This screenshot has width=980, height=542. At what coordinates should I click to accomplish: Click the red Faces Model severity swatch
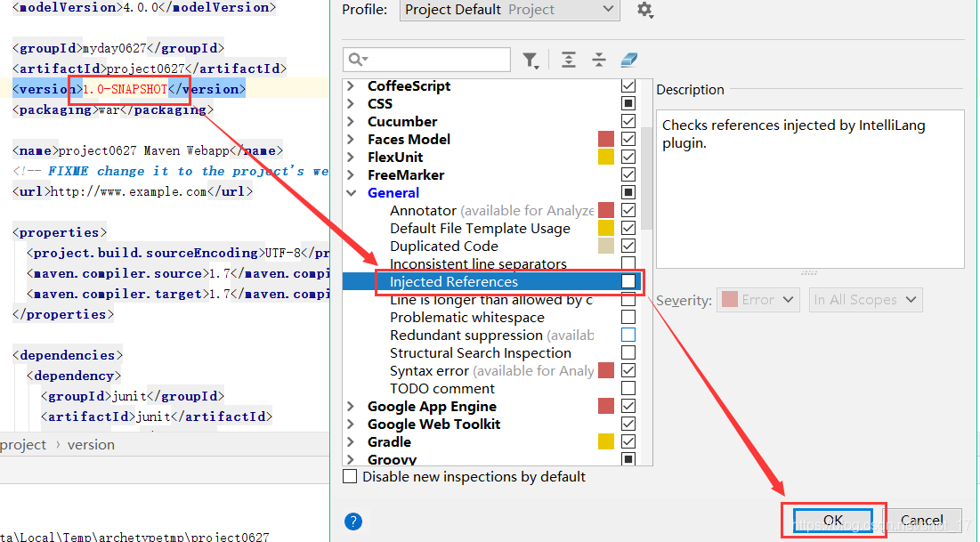(x=605, y=139)
